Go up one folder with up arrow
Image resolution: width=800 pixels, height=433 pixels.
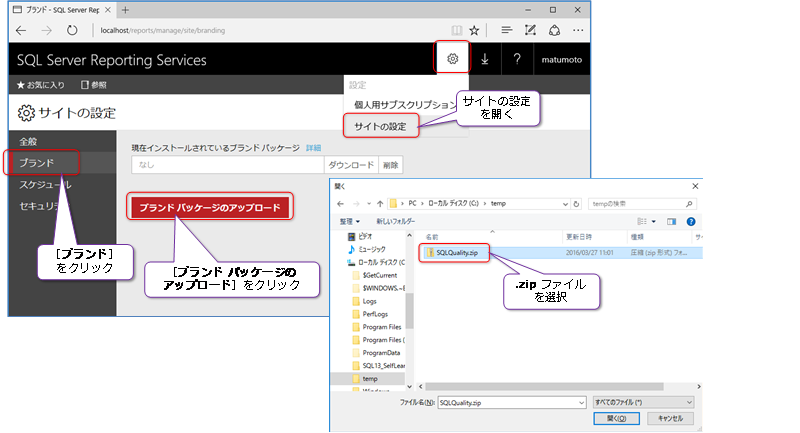(x=380, y=203)
